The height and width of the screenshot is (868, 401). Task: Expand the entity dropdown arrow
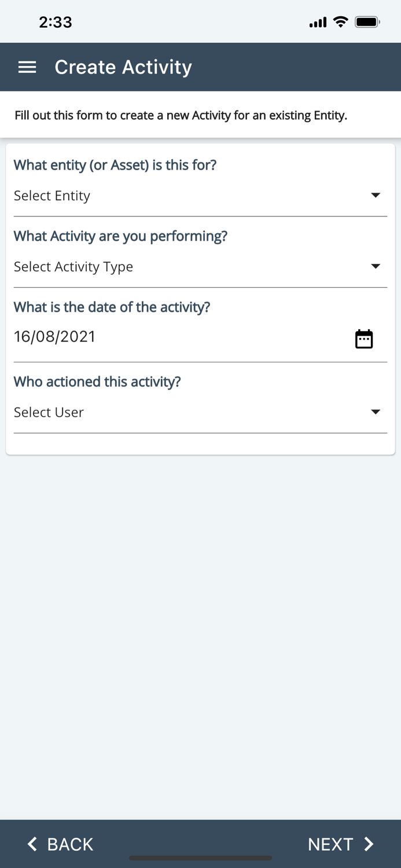pos(376,195)
